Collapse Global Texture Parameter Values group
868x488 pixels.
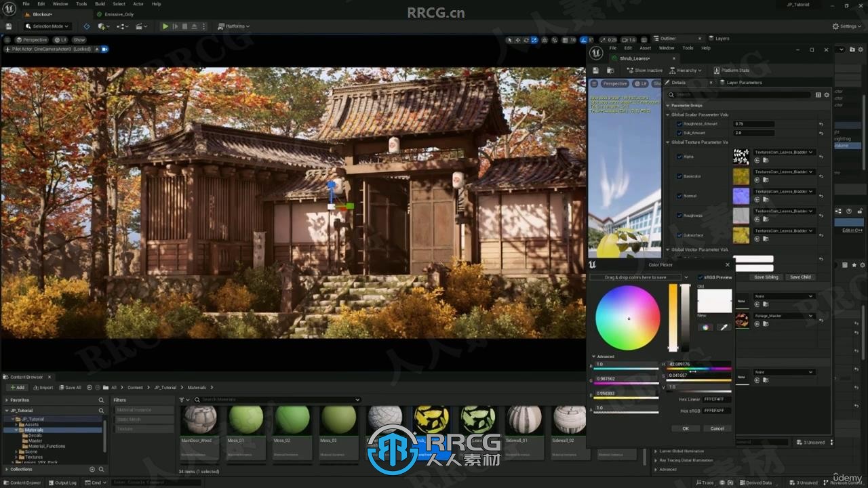tap(667, 142)
